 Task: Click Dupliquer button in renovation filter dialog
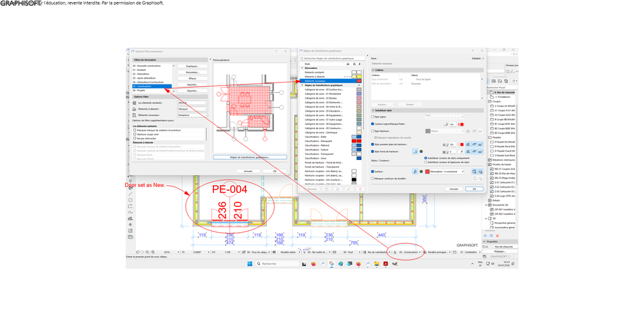[x=193, y=66]
